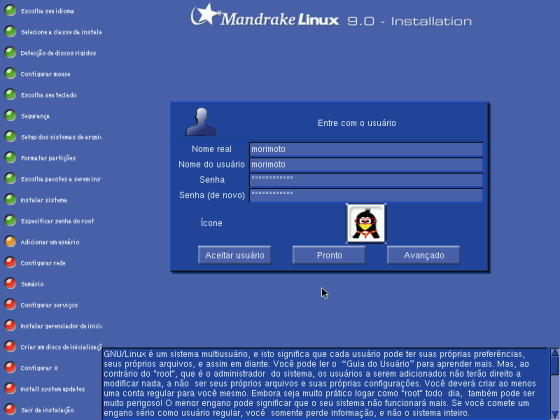Click the green dot next to Selecione a classe da instalação
The image size is (560, 420).
pos(10,32)
